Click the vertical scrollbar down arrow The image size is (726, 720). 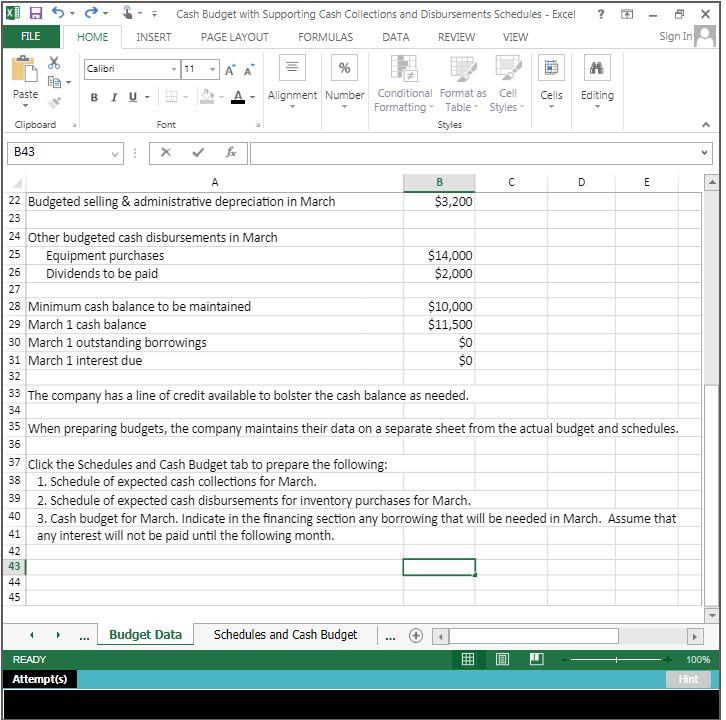(x=711, y=615)
